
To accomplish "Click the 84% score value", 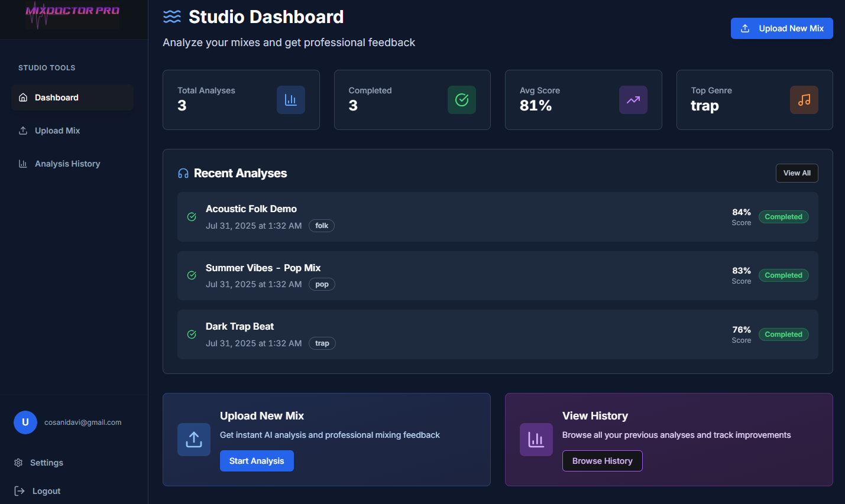I will [742, 212].
